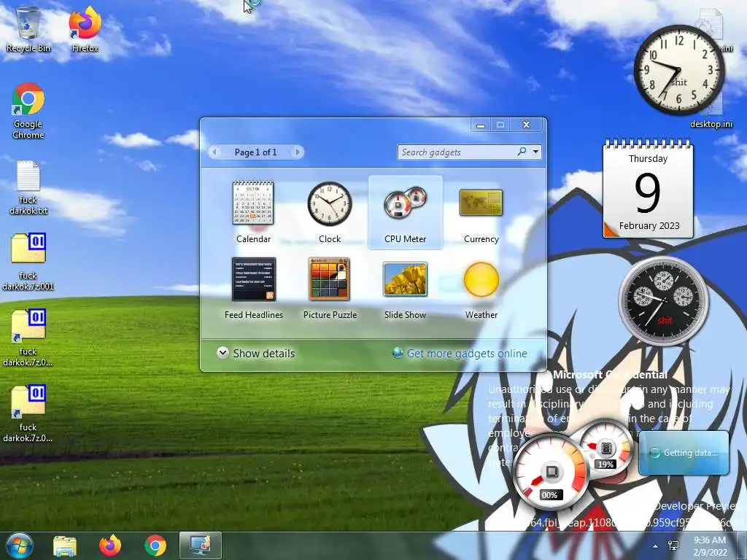Go to the next gadget page arrow
This screenshot has width=747, height=560.
[298, 152]
